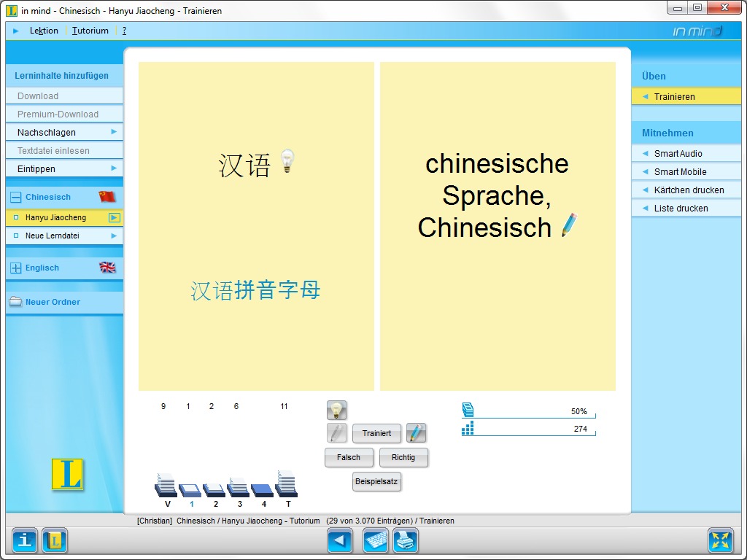Open the Lektion menu

44,31
